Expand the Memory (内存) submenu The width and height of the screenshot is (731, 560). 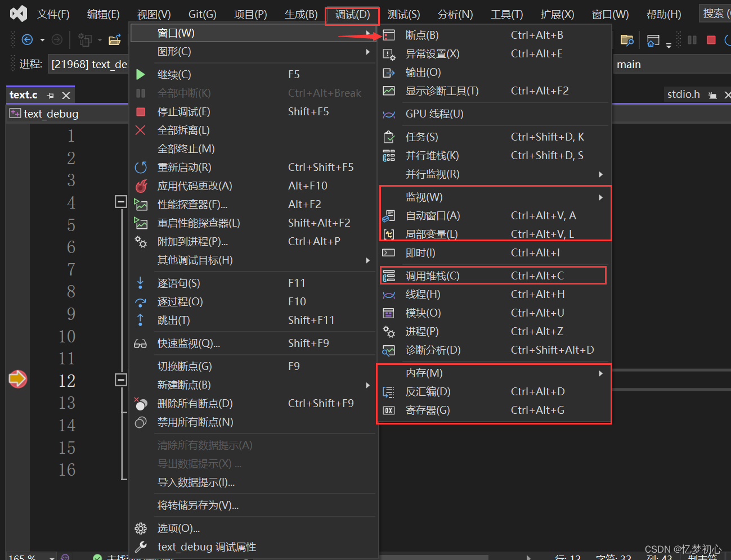click(424, 373)
